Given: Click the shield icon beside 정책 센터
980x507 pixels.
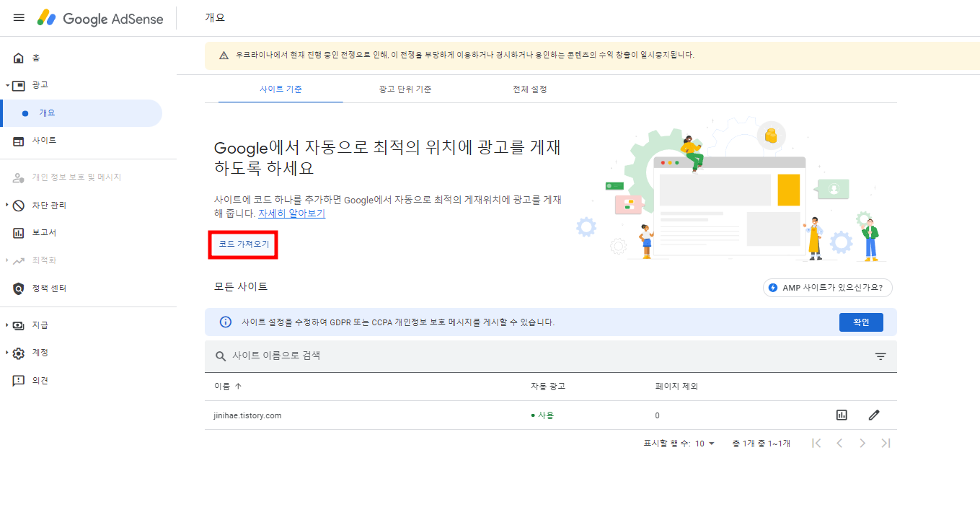Looking at the screenshot, I should click(19, 288).
